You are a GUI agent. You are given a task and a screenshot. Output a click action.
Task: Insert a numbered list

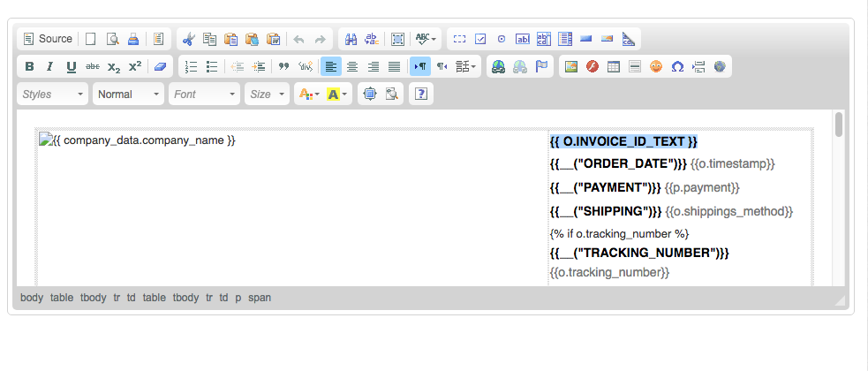[x=191, y=66]
